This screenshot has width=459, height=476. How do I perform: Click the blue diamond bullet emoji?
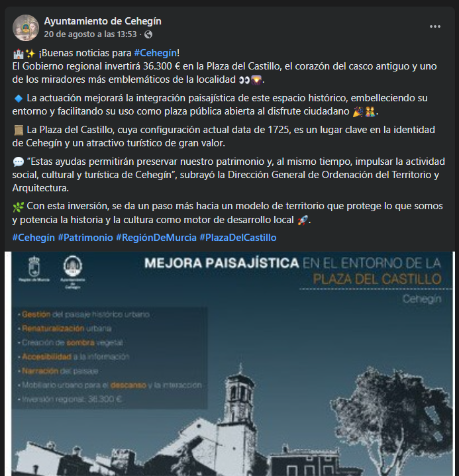[19, 99]
